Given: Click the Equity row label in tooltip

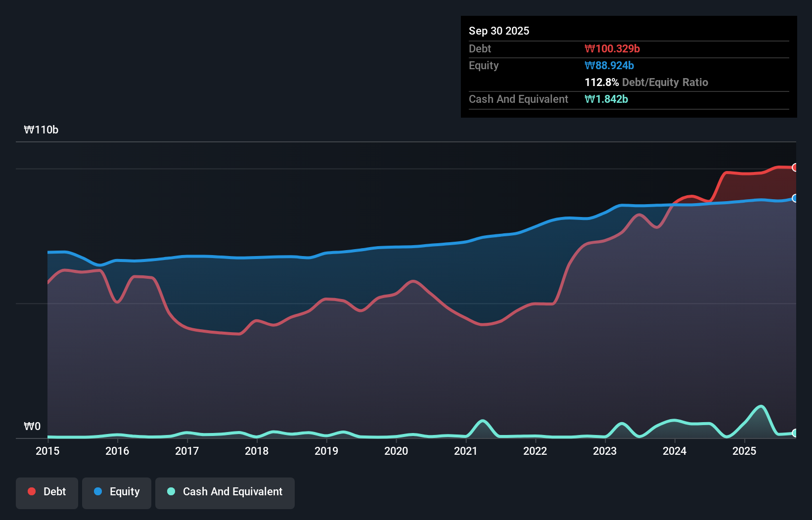Looking at the screenshot, I should 484,65.
